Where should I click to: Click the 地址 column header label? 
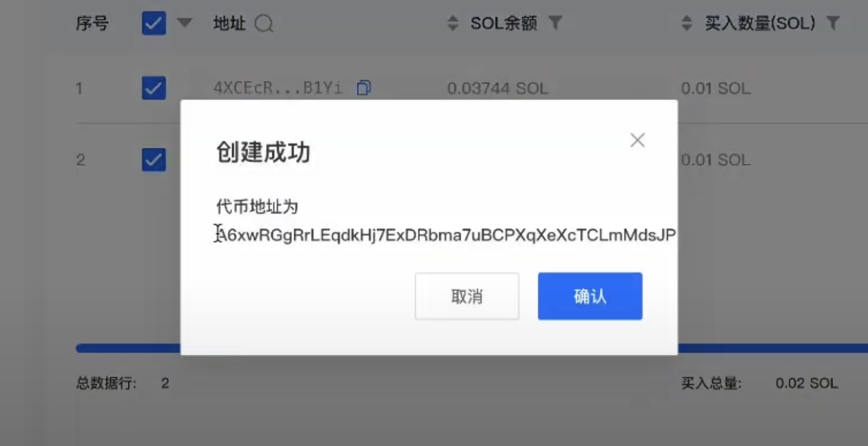point(229,24)
